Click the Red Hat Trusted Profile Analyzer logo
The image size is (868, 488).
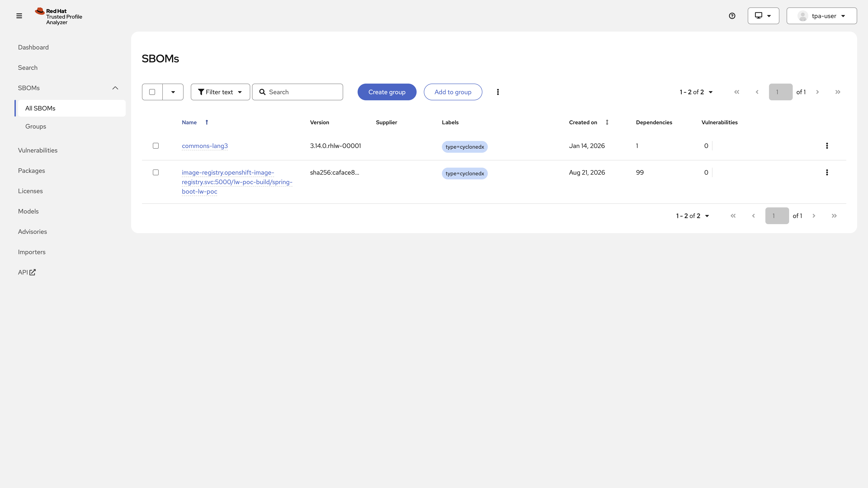(59, 16)
